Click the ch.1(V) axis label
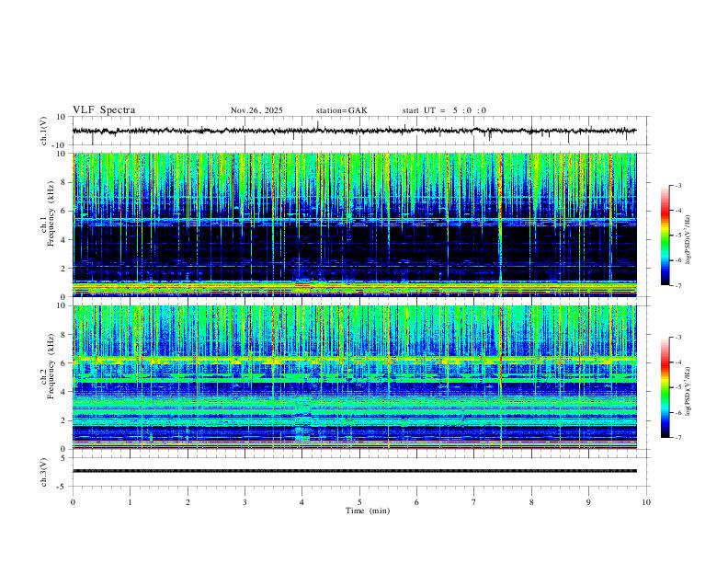 43,131
